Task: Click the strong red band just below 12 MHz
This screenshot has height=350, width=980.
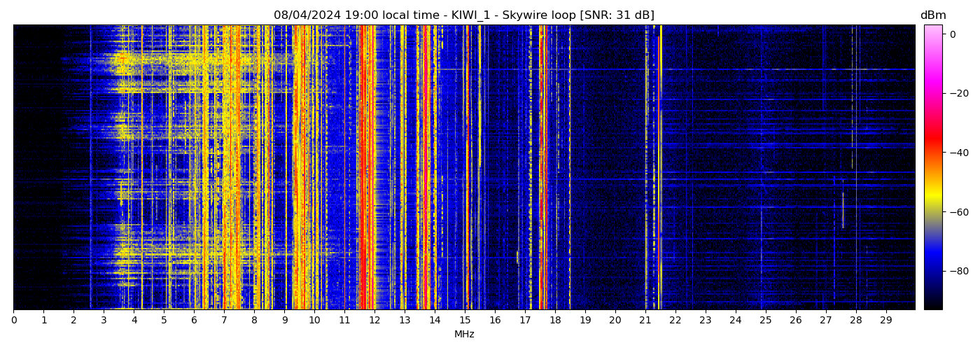Action: click(x=365, y=168)
